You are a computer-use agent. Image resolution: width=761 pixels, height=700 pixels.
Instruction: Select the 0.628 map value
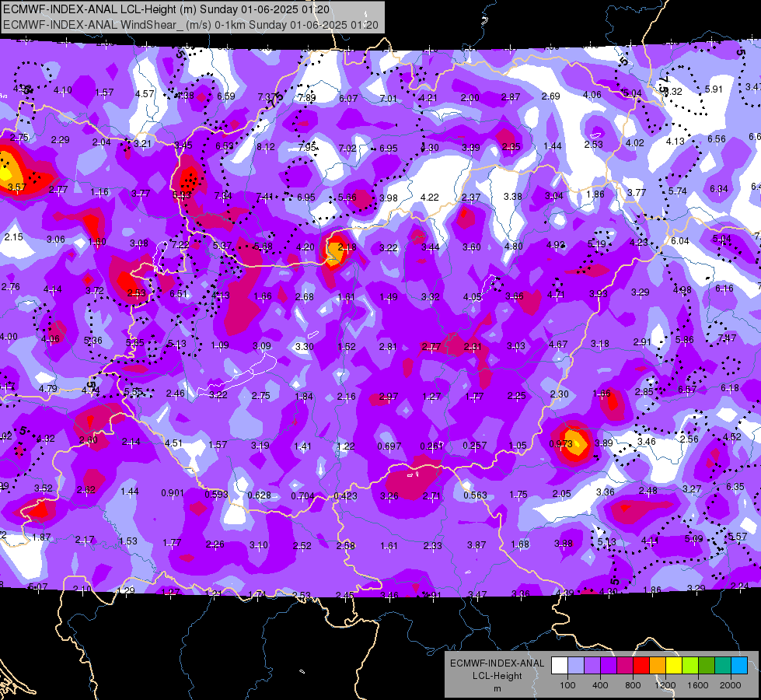[x=259, y=495]
